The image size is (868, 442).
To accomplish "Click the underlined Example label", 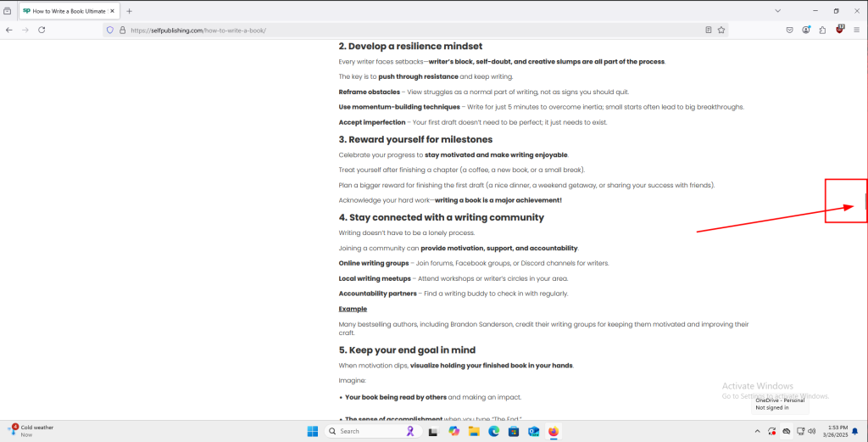I will point(353,309).
